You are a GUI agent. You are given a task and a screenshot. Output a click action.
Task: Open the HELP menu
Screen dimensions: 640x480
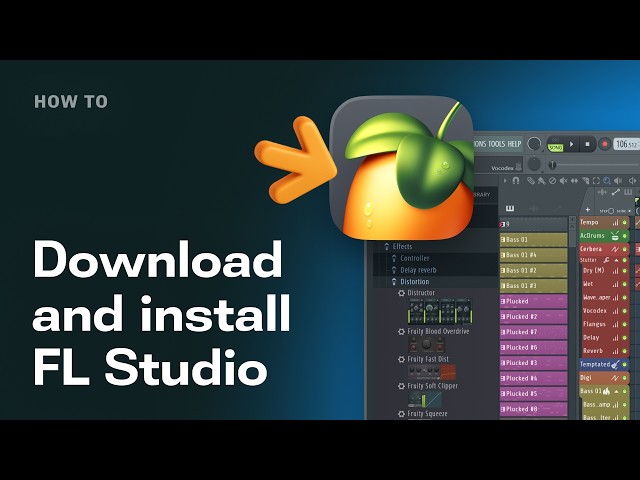pyautogui.click(x=514, y=144)
